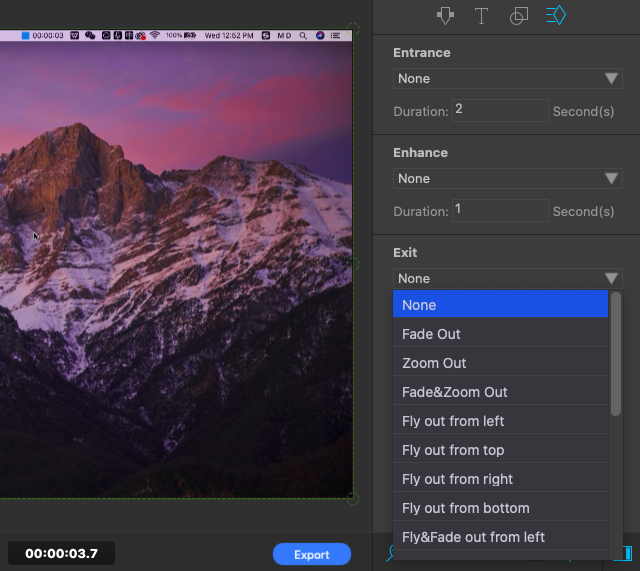Click the exit list scrollbar
The width and height of the screenshot is (640, 571).
[616, 355]
